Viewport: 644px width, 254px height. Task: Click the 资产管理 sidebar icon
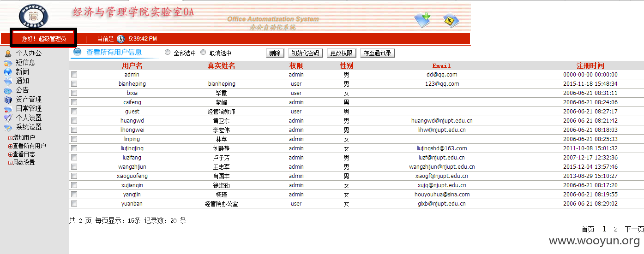pos(8,100)
